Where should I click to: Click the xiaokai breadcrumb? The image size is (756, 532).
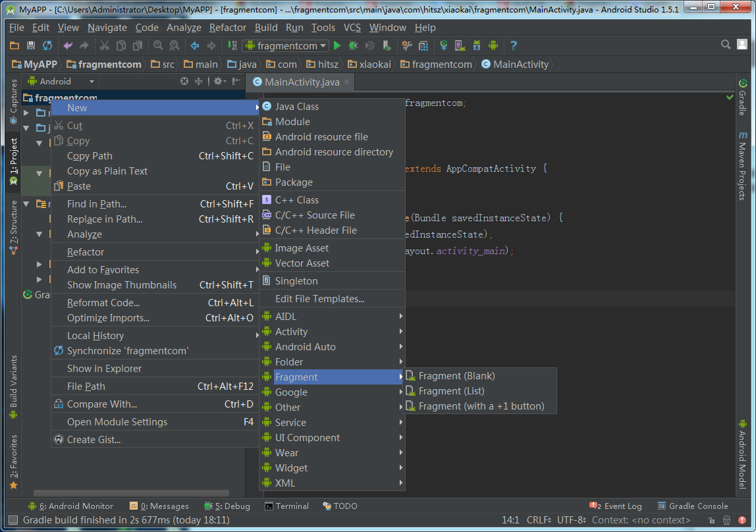pyautogui.click(x=369, y=65)
